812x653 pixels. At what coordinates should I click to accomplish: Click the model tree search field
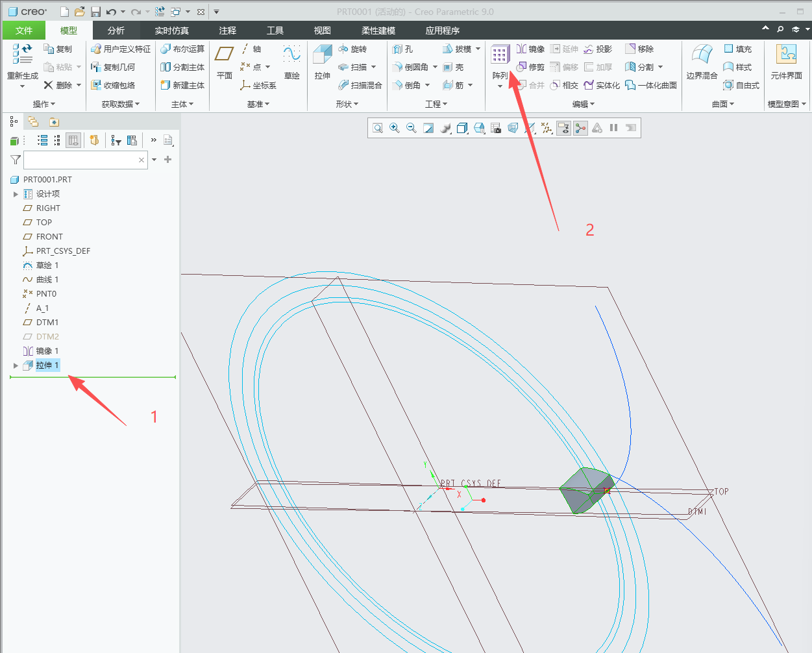tap(81, 160)
